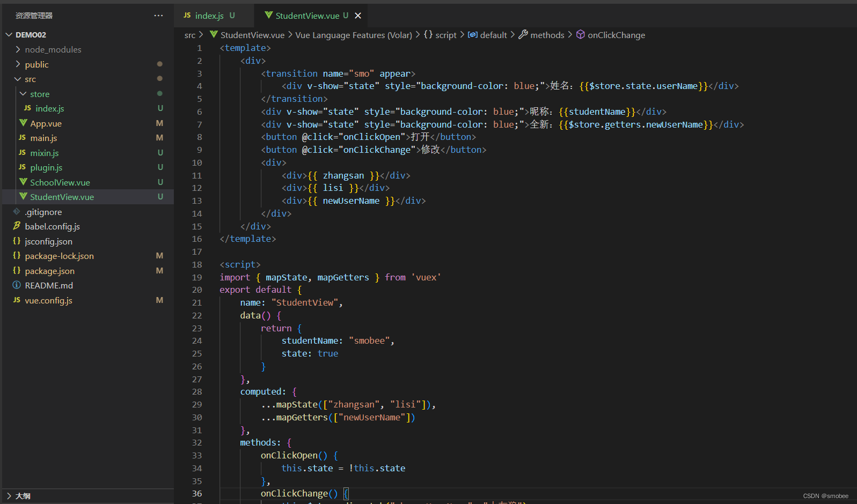The height and width of the screenshot is (504, 857).
Task: Click the U git status of mixin.js
Action: (160, 153)
